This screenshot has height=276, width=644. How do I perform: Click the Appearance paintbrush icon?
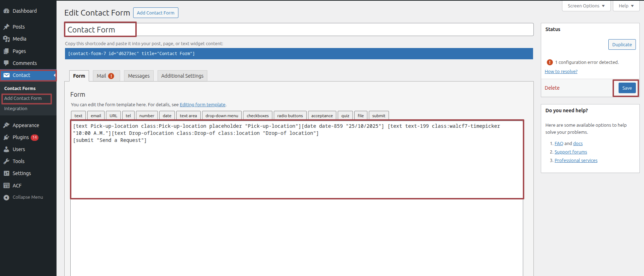point(6,125)
